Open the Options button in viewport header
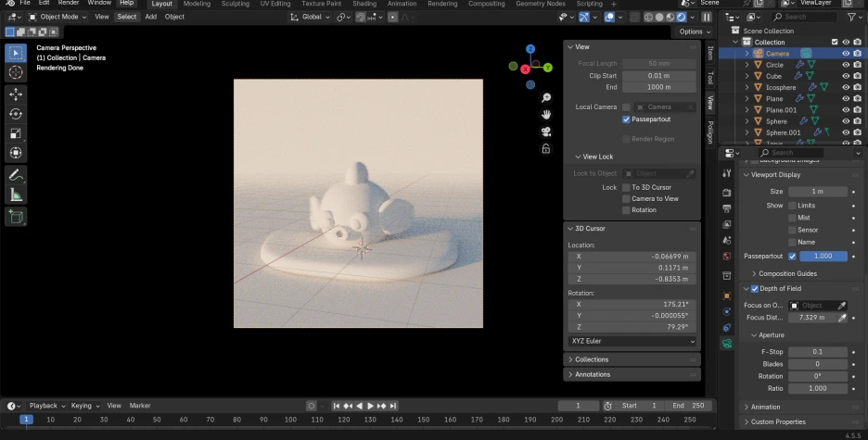The height and width of the screenshot is (440, 868). (x=695, y=31)
